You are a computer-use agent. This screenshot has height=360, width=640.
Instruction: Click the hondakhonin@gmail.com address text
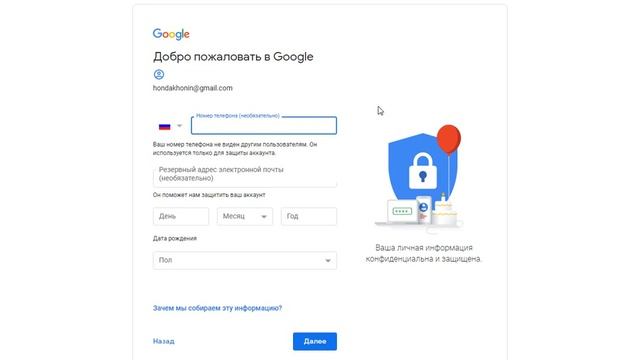click(193, 88)
